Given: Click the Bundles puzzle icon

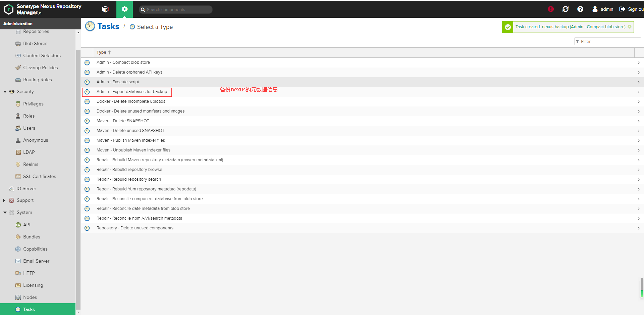Looking at the screenshot, I should [18, 237].
